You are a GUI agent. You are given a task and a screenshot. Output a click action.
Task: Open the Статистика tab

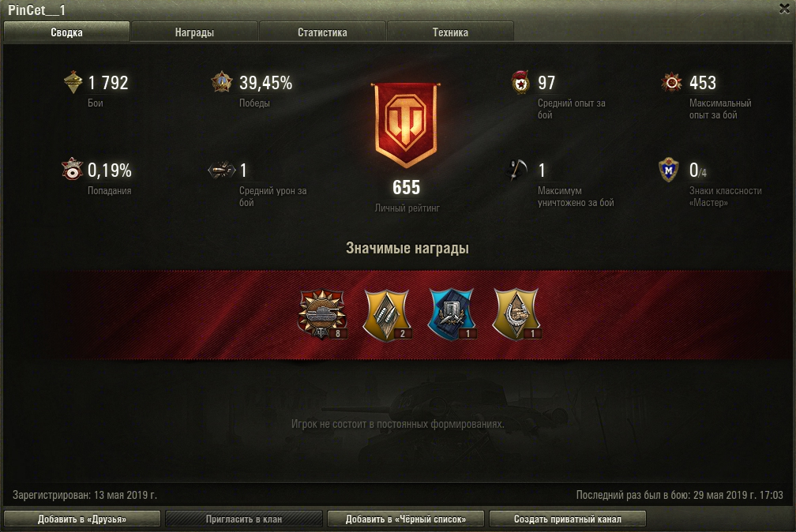(322, 32)
